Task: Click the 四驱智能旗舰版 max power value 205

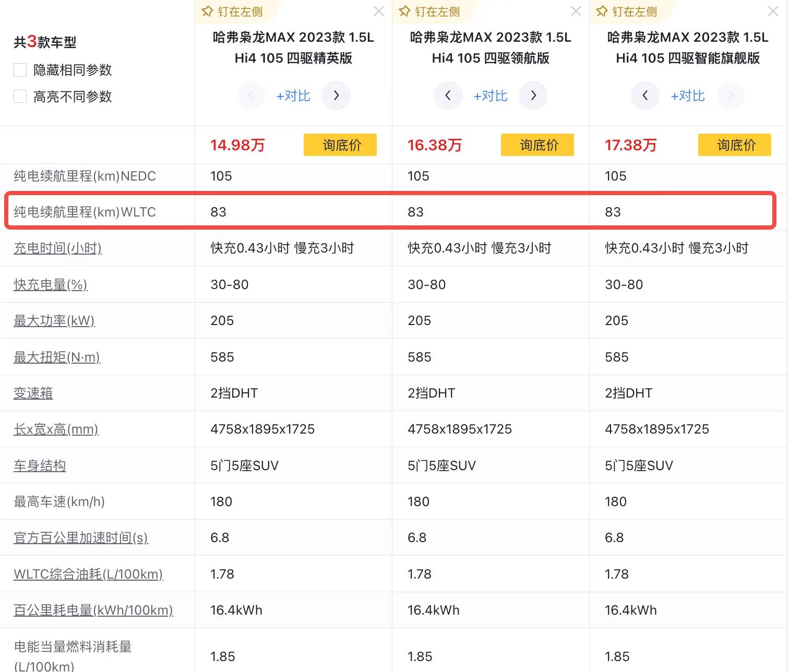Action: [x=617, y=320]
